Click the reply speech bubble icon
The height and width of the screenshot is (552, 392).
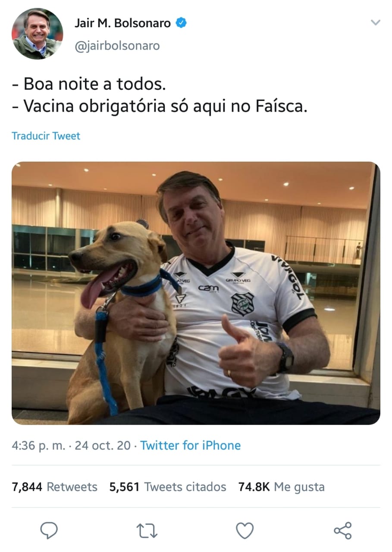49,530
